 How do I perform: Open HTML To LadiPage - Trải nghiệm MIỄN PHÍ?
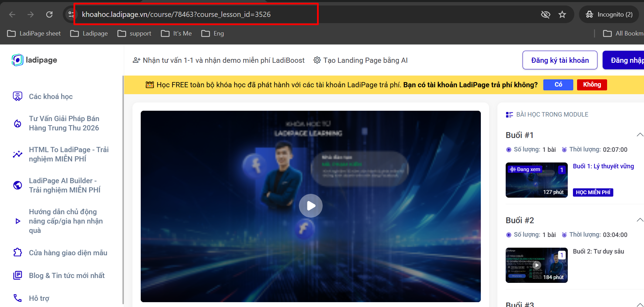(x=69, y=154)
